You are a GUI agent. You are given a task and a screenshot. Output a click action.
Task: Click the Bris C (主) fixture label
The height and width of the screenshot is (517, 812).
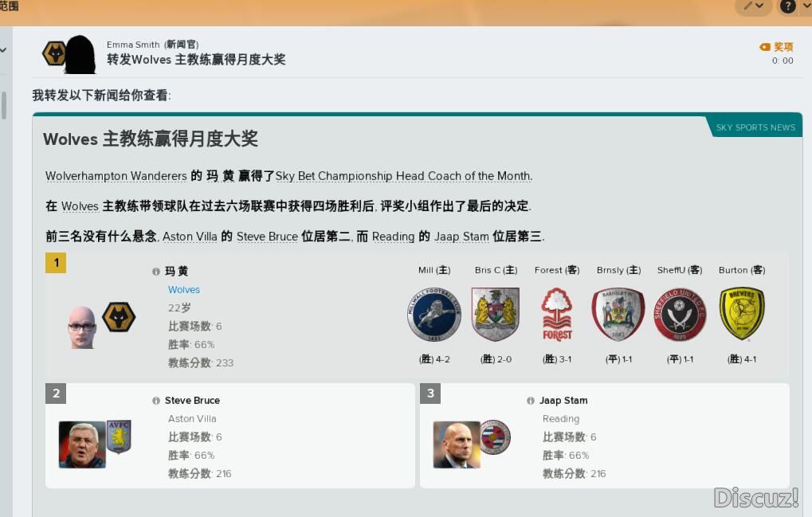click(496, 270)
